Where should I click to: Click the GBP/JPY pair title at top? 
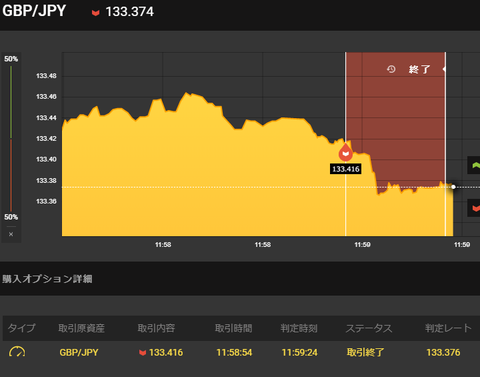34,11
